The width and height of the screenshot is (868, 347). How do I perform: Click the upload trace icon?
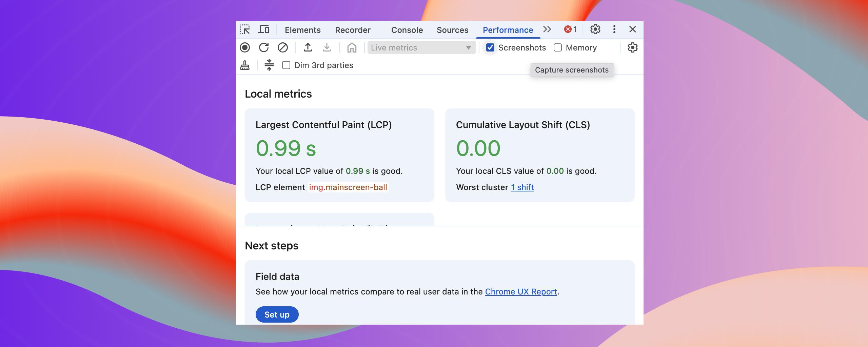pyautogui.click(x=308, y=48)
